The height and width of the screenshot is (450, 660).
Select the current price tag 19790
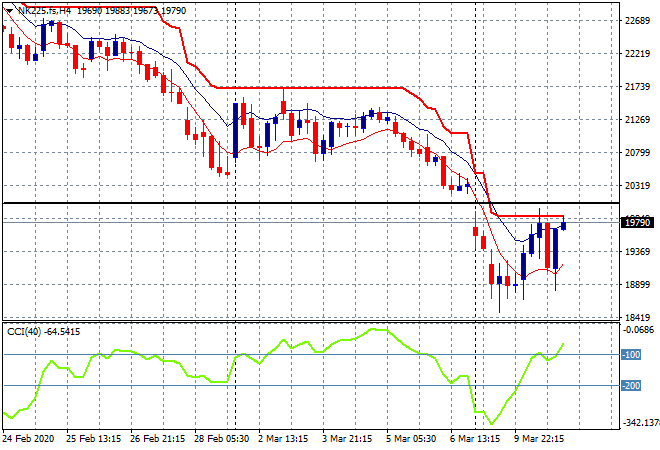click(x=637, y=223)
